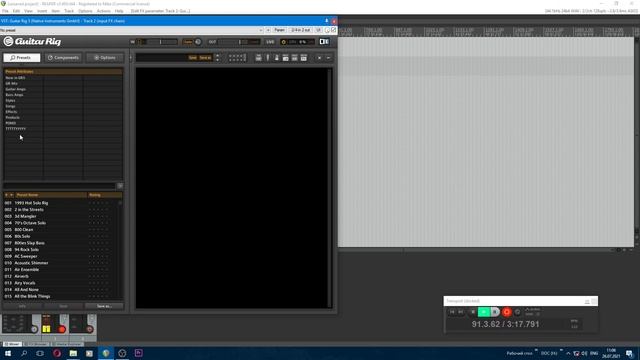Image resolution: width=640 pixels, height=360 pixels.
Task: Open the snapshot grid selector icon
Action: (237, 58)
